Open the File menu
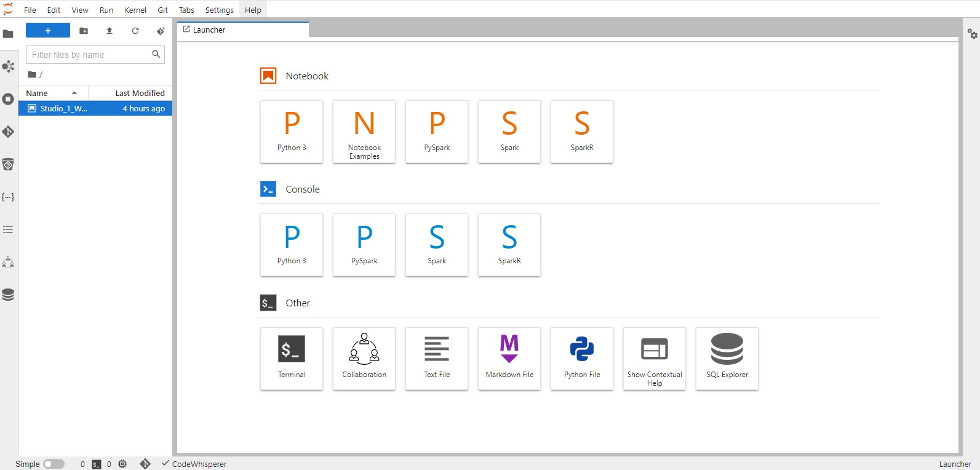This screenshot has width=980, height=470. pyautogui.click(x=30, y=10)
